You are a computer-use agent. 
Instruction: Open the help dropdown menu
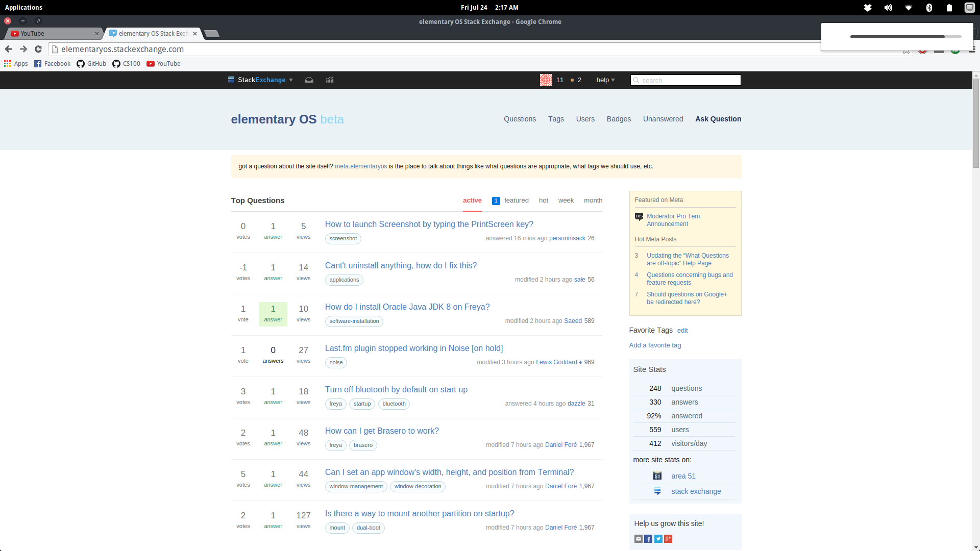tap(605, 80)
